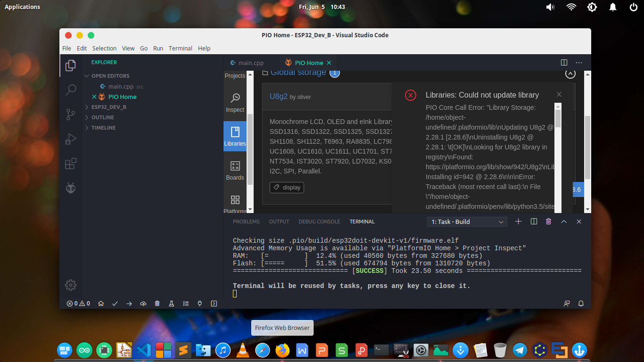644x362 pixels.
Task: Click PlatformIO Upload arrow icon
Action: click(x=129, y=304)
